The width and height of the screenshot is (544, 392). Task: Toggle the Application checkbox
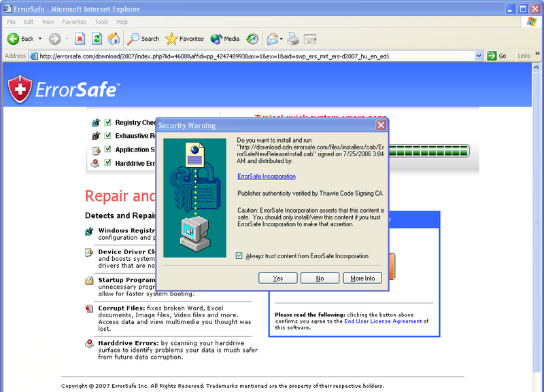coord(108,149)
